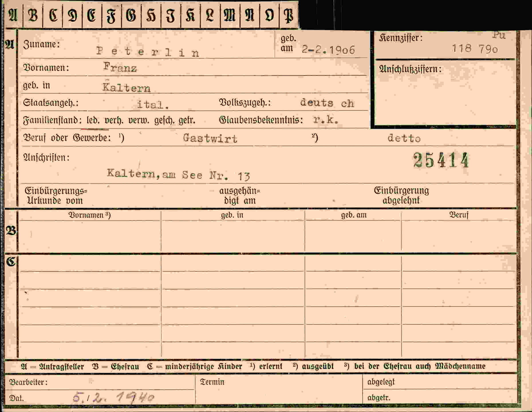The height and width of the screenshot is (412, 532).
Task: Click the typed first name 'Franz'
Action: point(120,67)
